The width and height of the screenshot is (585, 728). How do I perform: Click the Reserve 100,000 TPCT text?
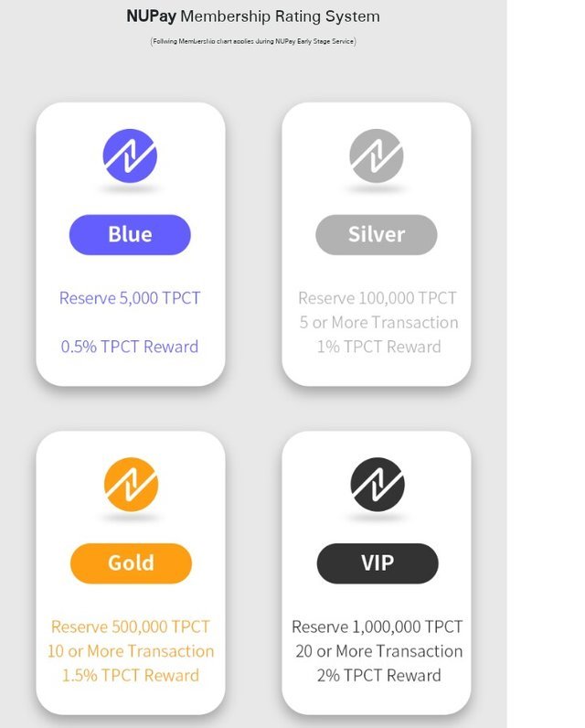(x=378, y=298)
